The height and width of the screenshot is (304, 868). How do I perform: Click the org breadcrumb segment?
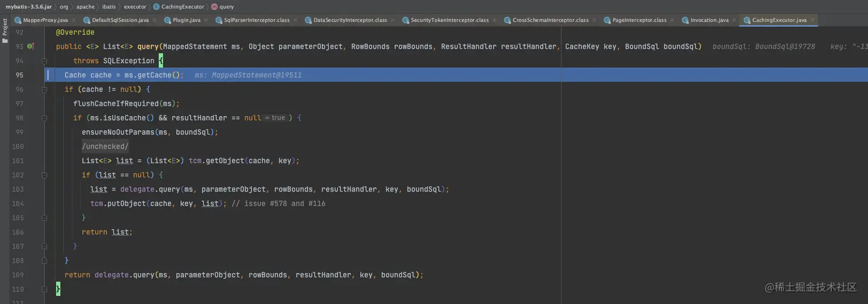pyautogui.click(x=64, y=7)
